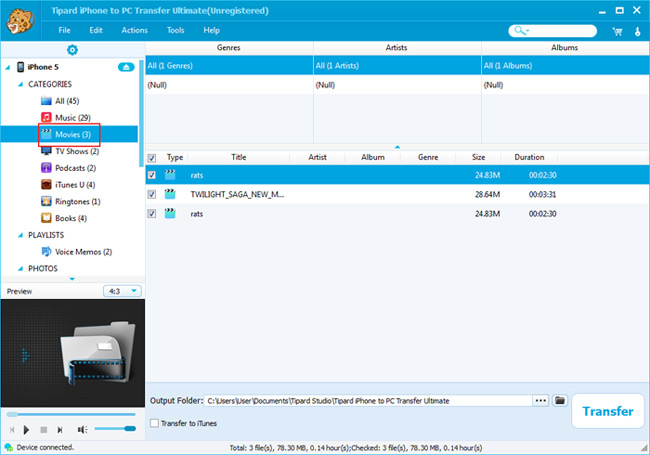Stop the preview playback
Viewport: 650px width, 455px height.
[44, 430]
